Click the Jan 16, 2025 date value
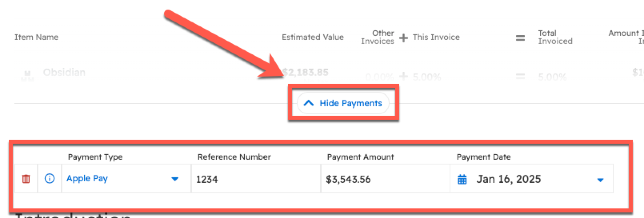The image size is (644, 218). 508,179
